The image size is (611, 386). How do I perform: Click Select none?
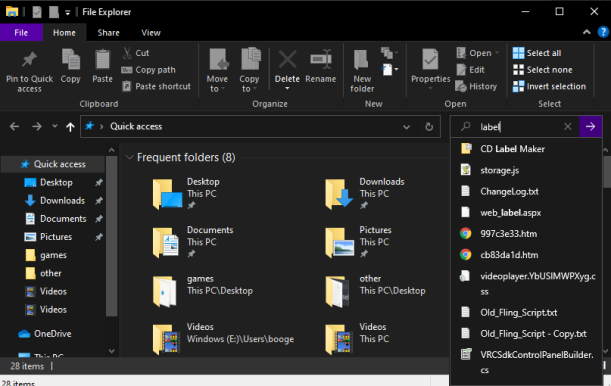(542, 70)
